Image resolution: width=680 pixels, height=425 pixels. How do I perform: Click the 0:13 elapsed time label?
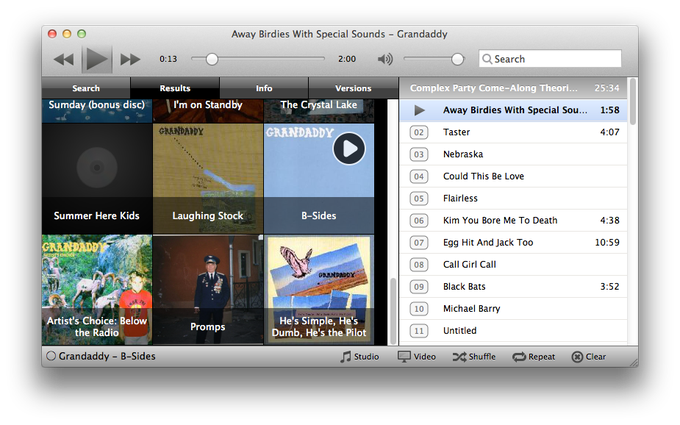168,59
